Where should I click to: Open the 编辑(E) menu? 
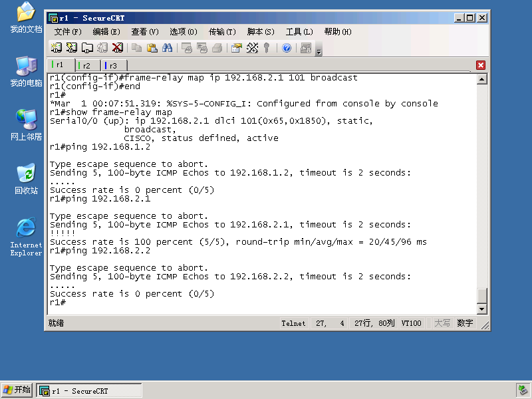click(x=106, y=32)
